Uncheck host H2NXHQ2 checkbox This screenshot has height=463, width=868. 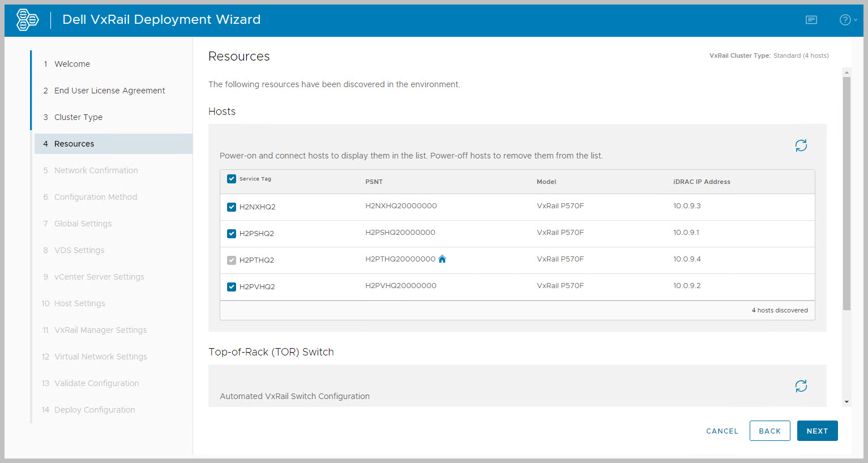[232, 207]
